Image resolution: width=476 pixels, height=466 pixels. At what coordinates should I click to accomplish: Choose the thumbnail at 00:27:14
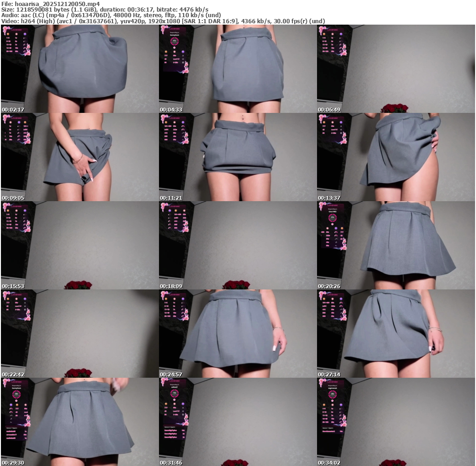(x=396, y=334)
